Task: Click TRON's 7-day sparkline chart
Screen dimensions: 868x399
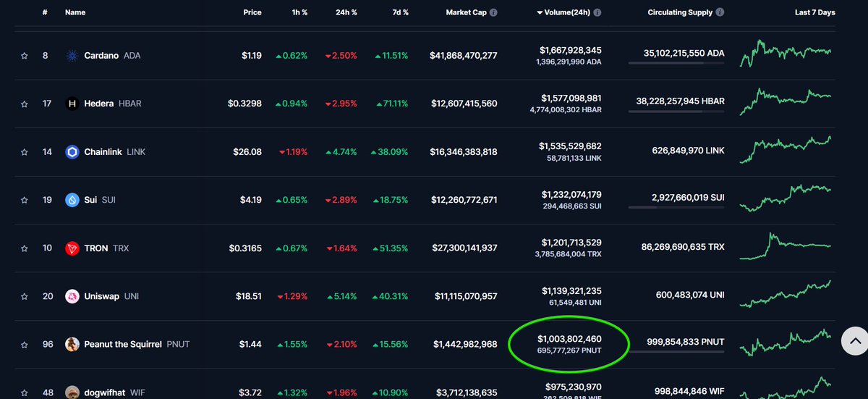Action: [786, 245]
